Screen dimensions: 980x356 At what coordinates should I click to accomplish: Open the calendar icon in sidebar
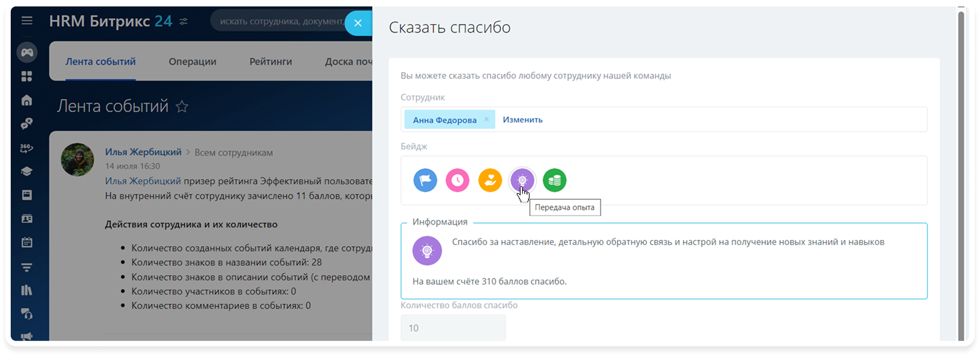click(27, 243)
